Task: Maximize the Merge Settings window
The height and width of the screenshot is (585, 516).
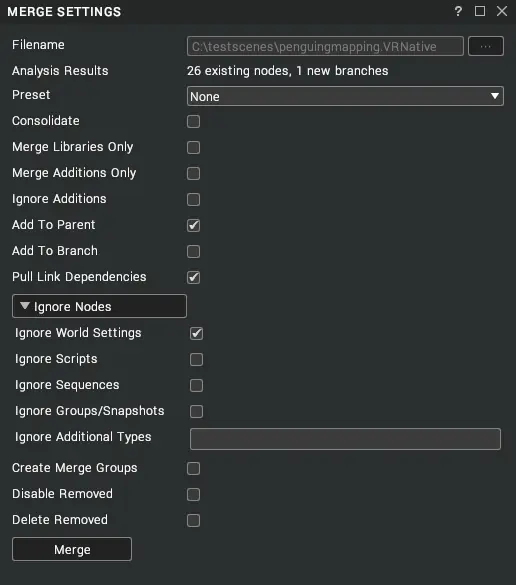Action: click(480, 11)
